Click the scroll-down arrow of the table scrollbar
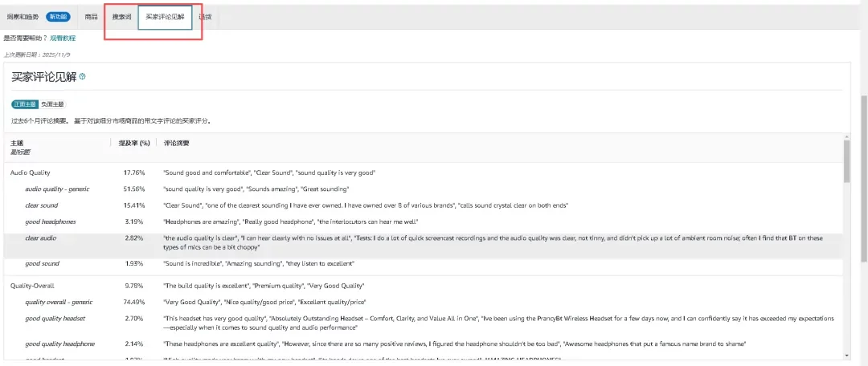Image resolution: width=868 pixels, height=366 pixels. (x=847, y=353)
